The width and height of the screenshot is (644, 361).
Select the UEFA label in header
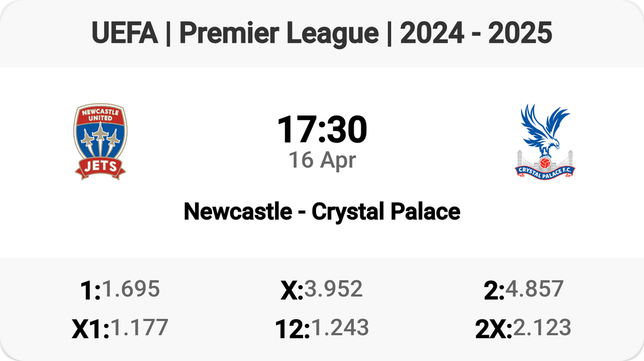pos(125,34)
